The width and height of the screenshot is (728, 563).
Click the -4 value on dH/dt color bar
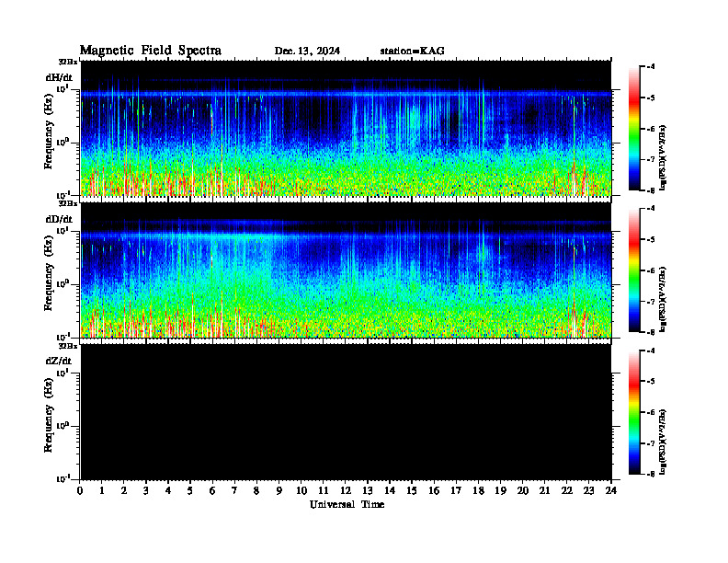pyautogui.click(x=652, y=67)
